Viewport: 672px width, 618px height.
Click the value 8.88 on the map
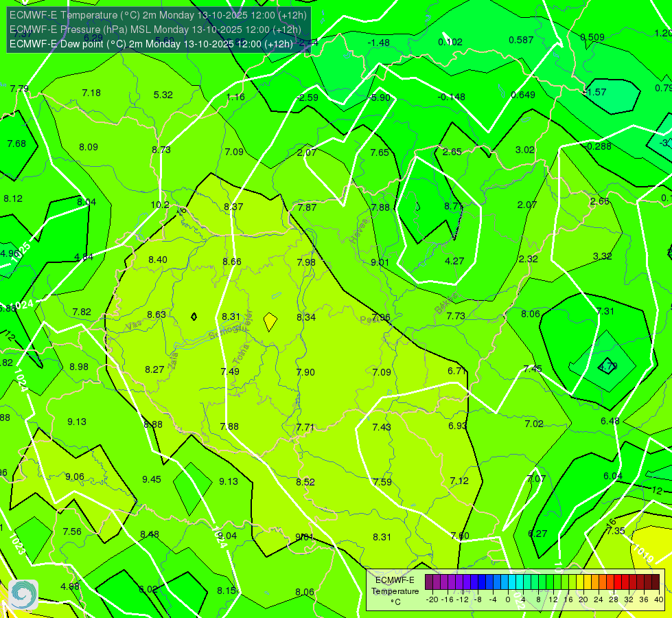click(153, 424)
